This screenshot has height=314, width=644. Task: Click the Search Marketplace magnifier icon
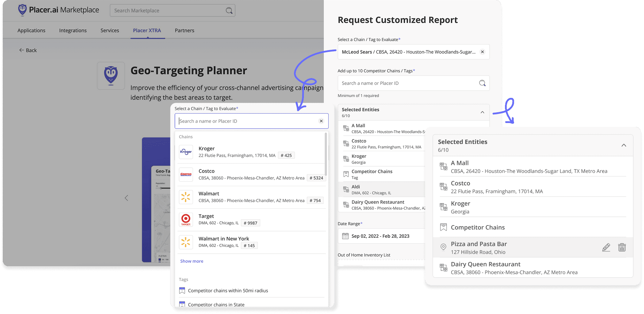pos(229,10)
